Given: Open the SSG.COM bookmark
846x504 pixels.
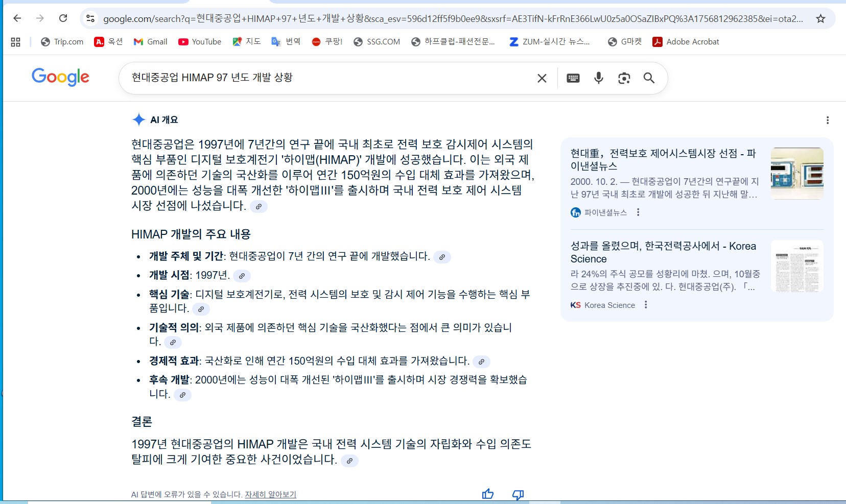Looking at the screenshot, I should click(x=377, y=42).
